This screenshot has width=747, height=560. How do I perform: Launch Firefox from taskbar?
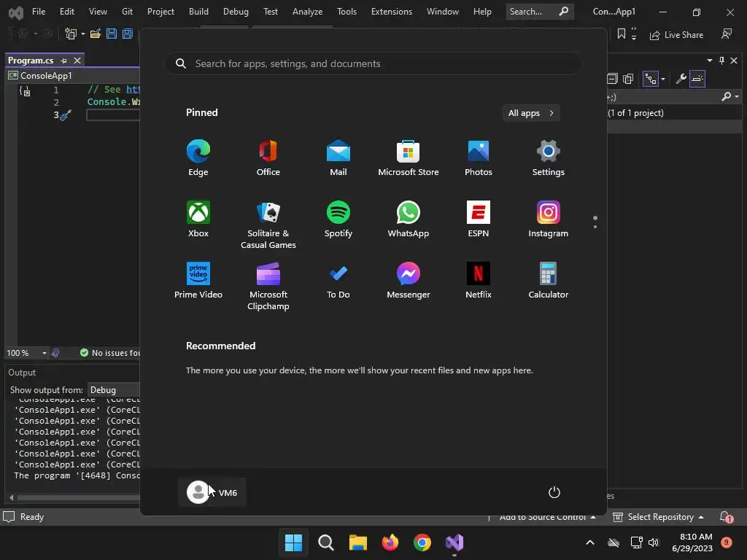click(390, 542)
